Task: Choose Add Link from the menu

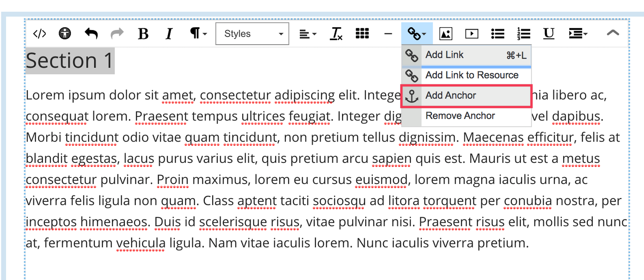Action: [466, 55]
